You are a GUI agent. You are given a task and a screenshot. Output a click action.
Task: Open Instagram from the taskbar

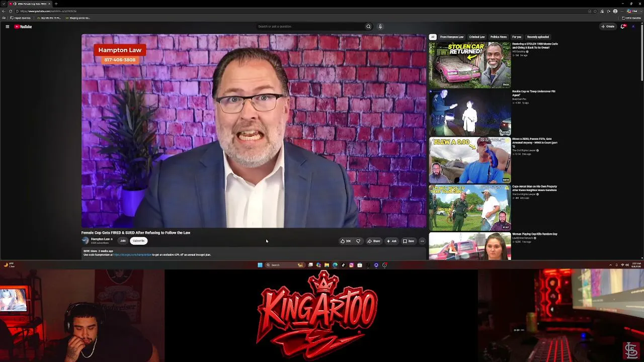351,265
